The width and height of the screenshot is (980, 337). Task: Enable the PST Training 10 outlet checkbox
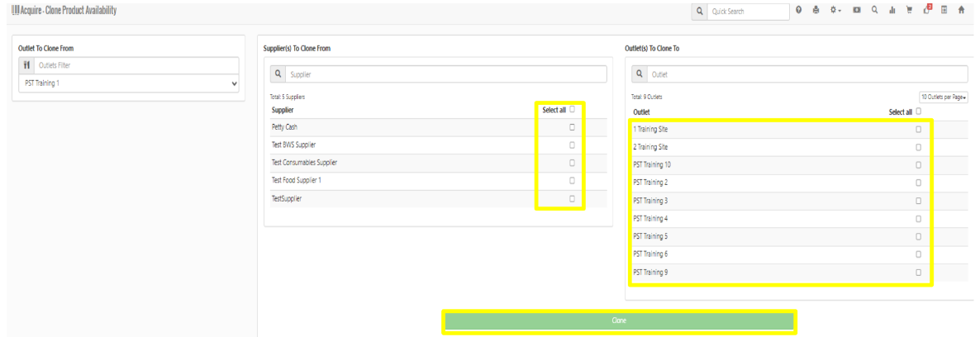click(918, 164)
